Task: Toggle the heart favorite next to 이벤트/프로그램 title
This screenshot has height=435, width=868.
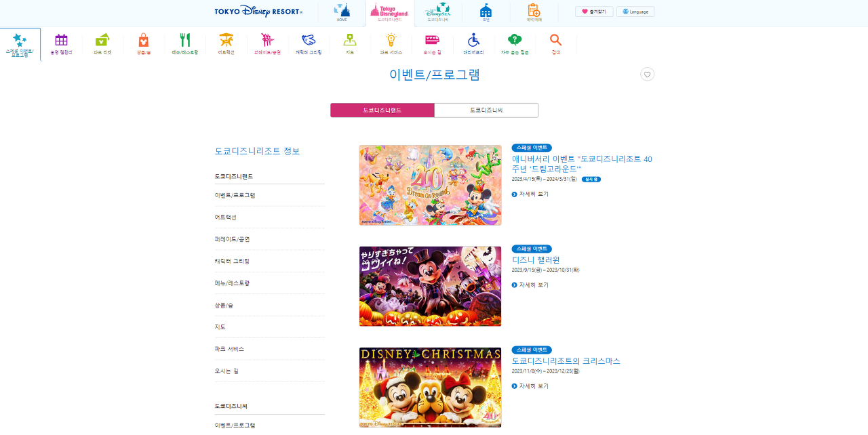Action: tap(648, 75)
